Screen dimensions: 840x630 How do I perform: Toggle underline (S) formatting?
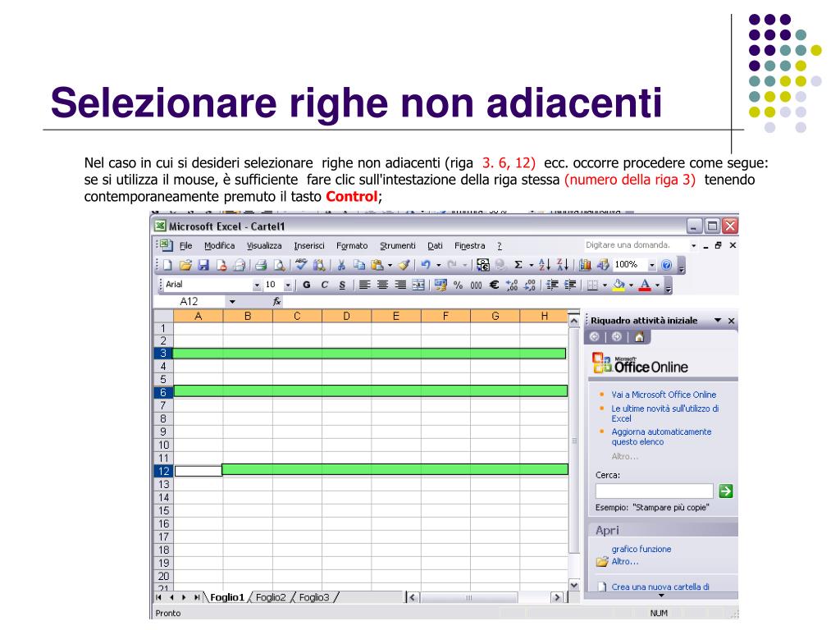coord(342,285)
